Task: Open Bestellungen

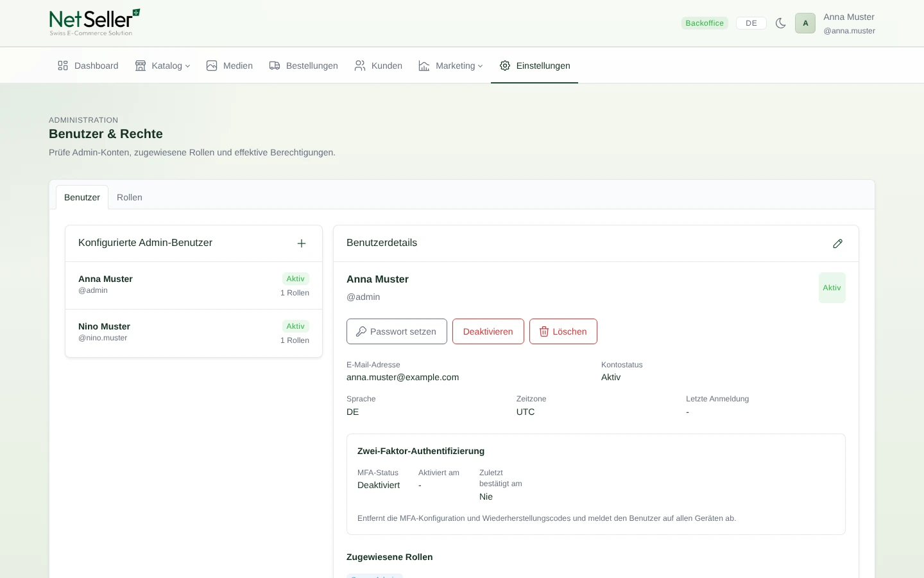Action: pyautogui.click(x=304, y=66)
